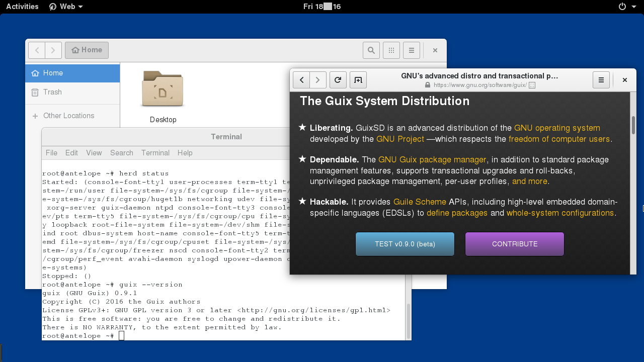
Task: Click the Home path button in Files
Action: tap(87, 50)
